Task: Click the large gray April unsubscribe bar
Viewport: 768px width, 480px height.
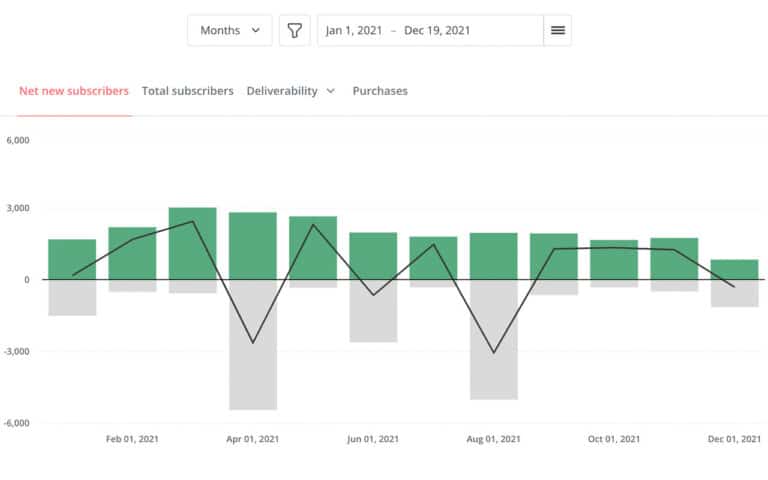Action: pyautogui.click(x=253, y=345)
